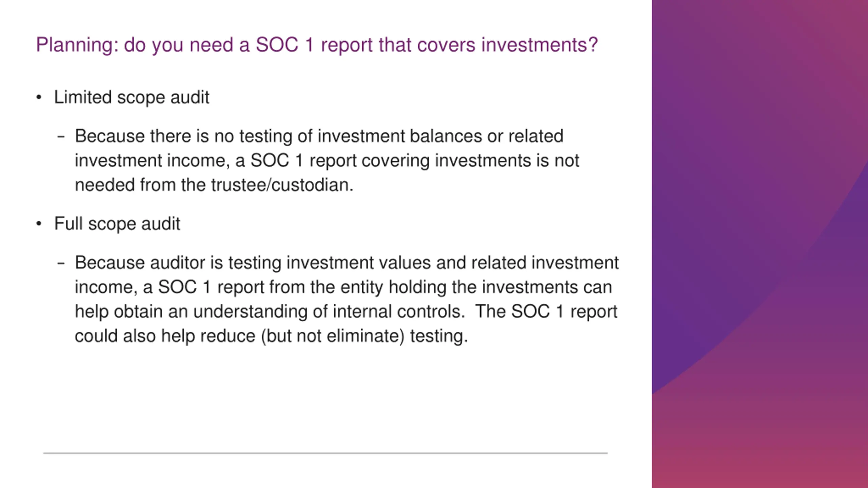Screen dimensions: 868x488
Task: Click the word 'Planning:' in the title
Action: [x=77, y=45]
